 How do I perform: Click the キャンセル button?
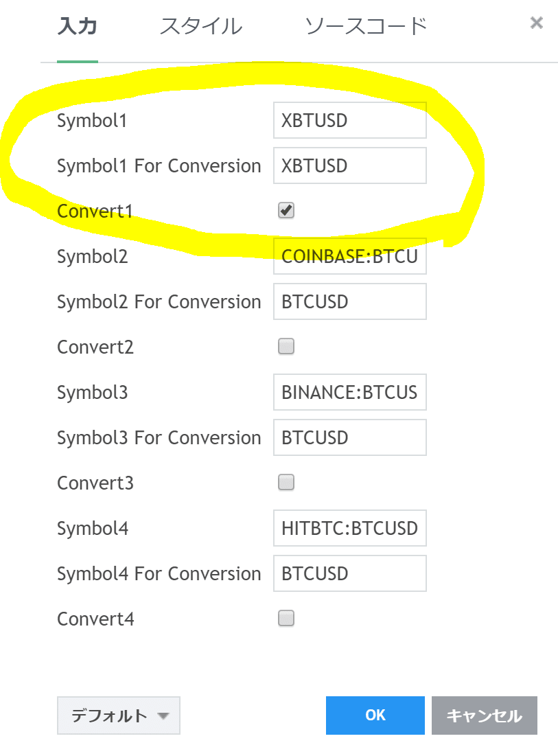pos(484,715)
